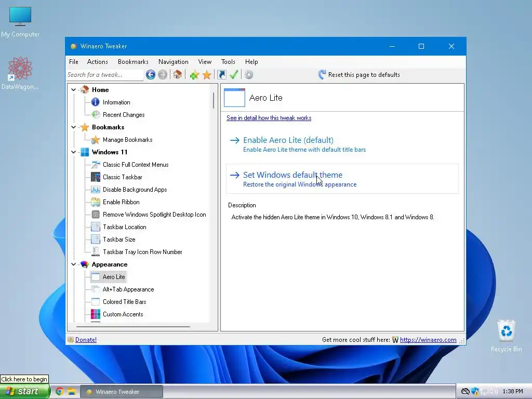Open File Explorer folder taskbar icon

tap(72, 391)
